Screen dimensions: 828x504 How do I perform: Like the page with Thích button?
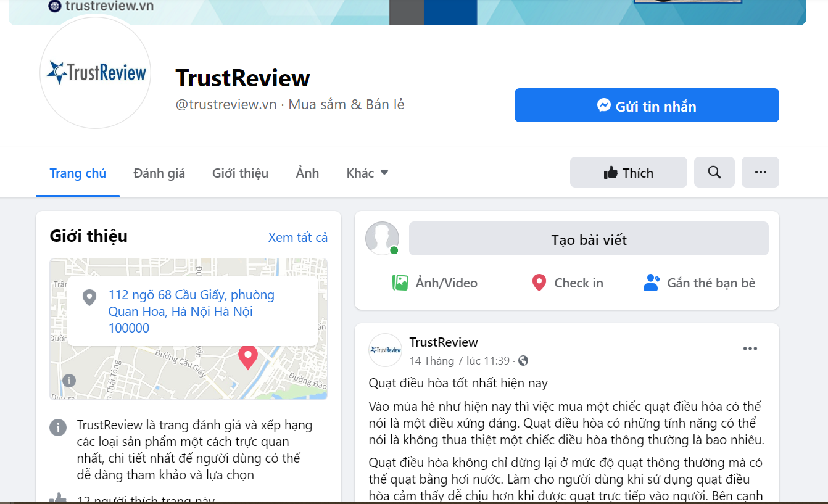tap(628, 172)
